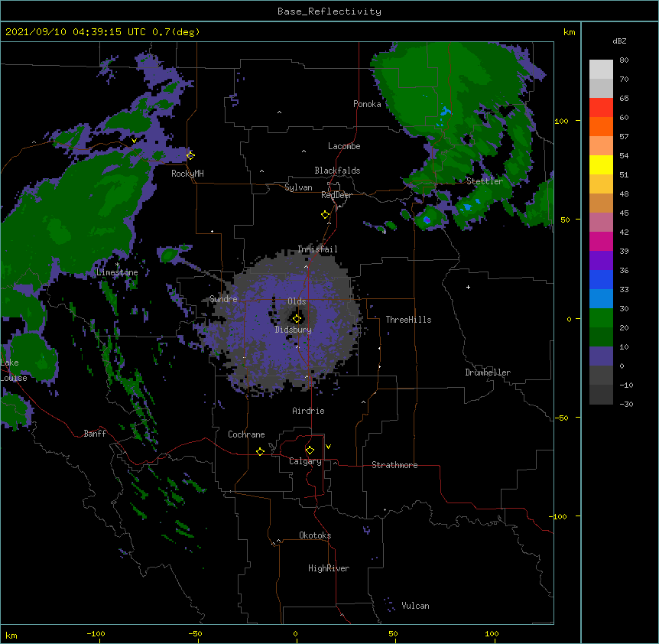Click the 100 tick on the right axis
Image resolution: width=659 pixels, height=644 pixels.
[561, 121]
